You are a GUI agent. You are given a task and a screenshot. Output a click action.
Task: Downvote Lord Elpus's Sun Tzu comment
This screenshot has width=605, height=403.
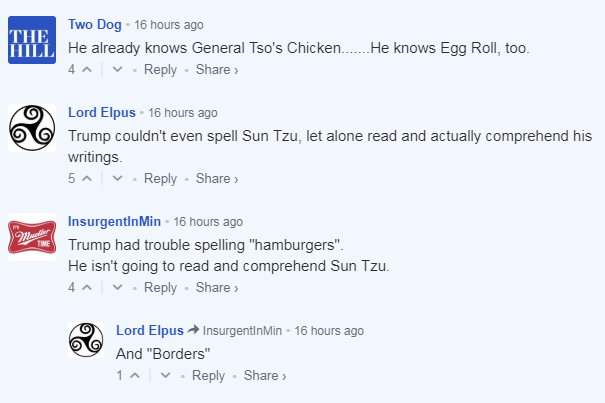pos(118,179)
